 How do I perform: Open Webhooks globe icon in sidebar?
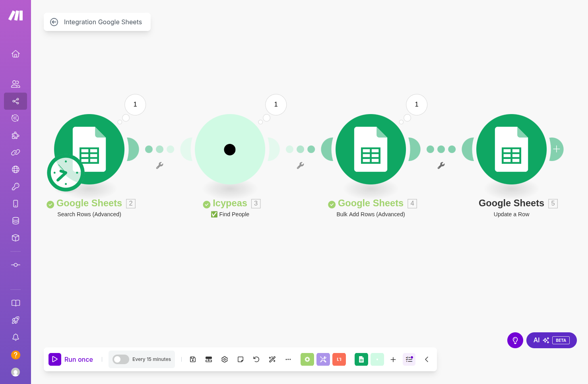[x=16, y=169]
